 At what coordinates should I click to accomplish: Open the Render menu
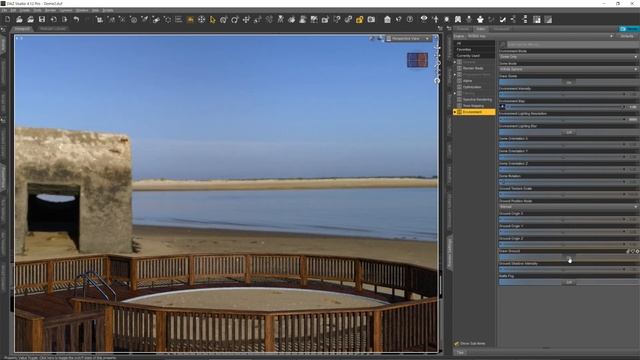coord(50,10)
